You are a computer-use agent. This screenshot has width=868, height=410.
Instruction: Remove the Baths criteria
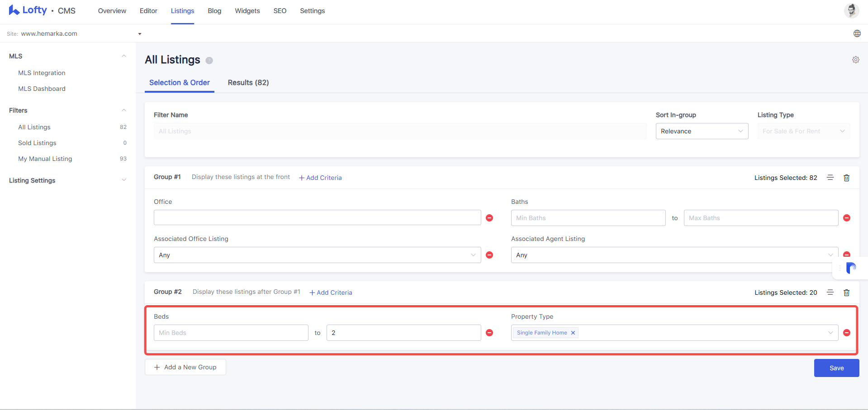pos(847,218)
